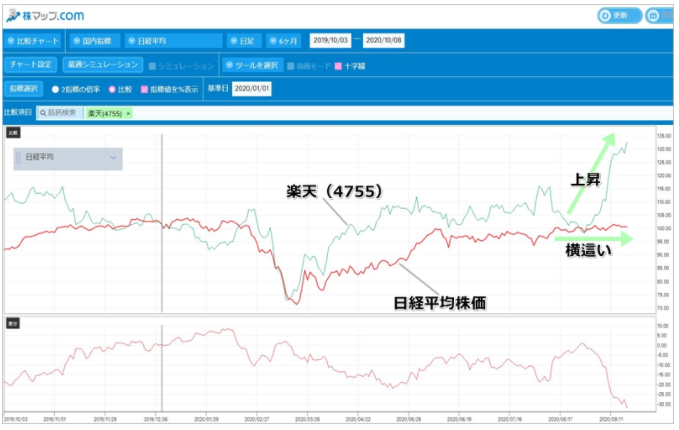679x430 pixels.
Task: Click the 指標選択 button
Action: (24, 89)
